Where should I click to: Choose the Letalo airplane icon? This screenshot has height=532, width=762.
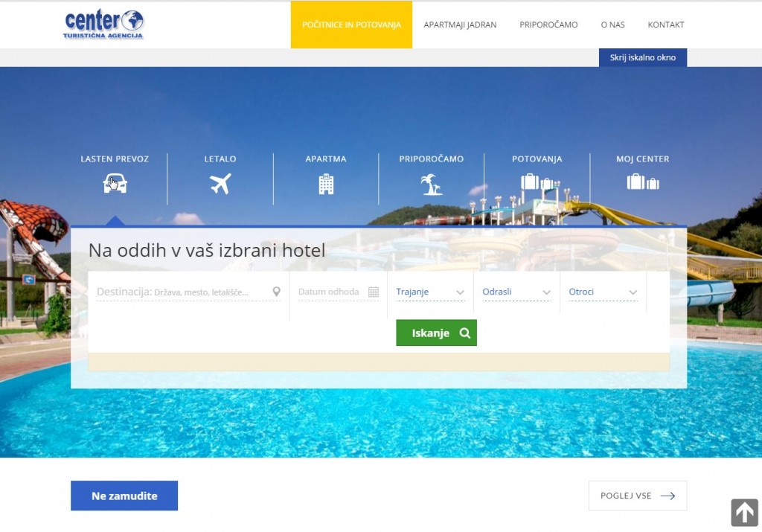[x=220, y=184]
